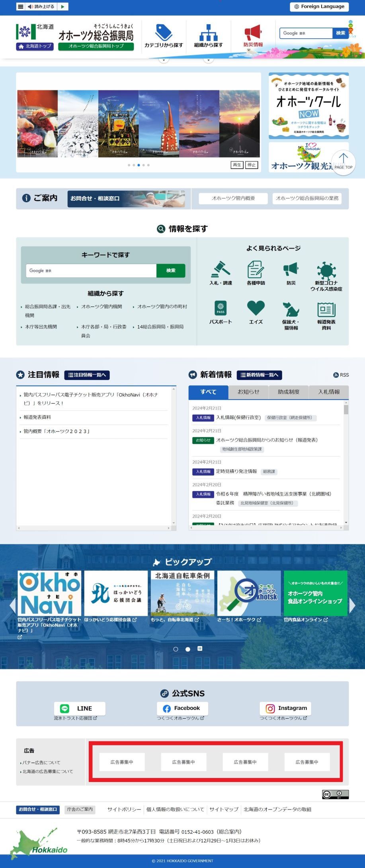Select the active third carousel dot
The image size is (365, 868).
point(139,165)
